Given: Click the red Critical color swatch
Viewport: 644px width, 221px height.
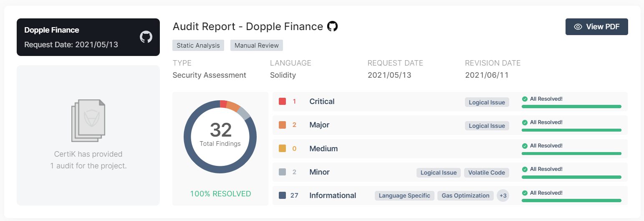Looking at the screenshot, I should [282, 101].
